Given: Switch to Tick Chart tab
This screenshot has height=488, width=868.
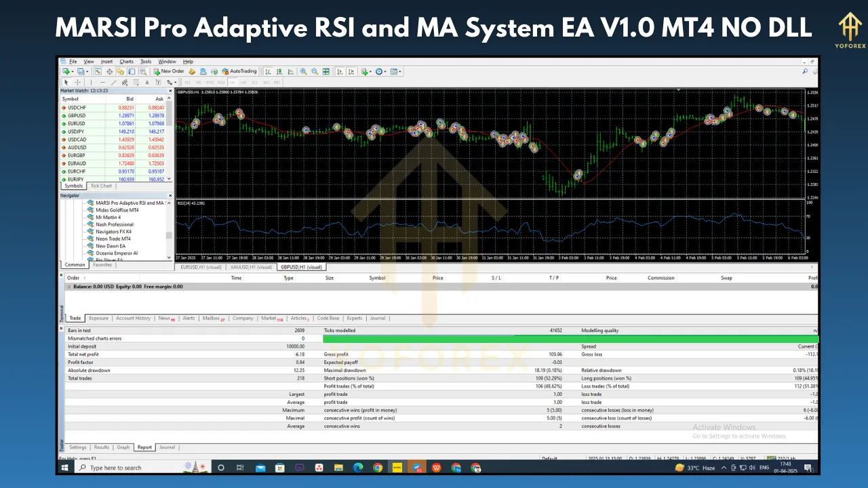Looking at the screenshot, I should tap(102, 186).
